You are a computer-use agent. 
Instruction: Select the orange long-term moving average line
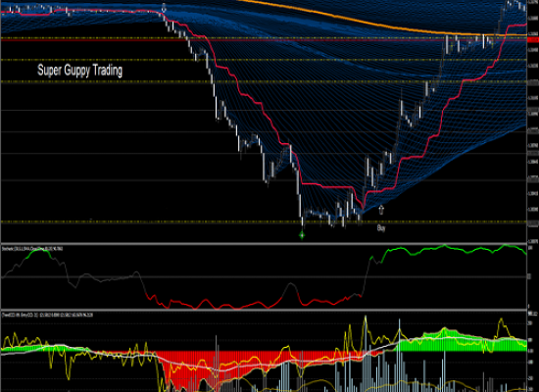coord(344,18)
